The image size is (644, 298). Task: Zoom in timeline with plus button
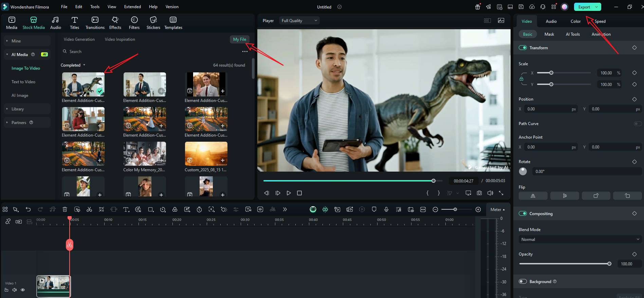[x=478, y=209]
